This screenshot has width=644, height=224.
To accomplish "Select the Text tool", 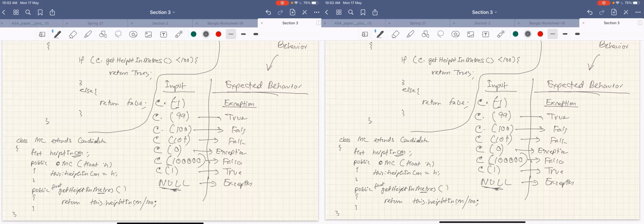I will (x=163, y=34).
